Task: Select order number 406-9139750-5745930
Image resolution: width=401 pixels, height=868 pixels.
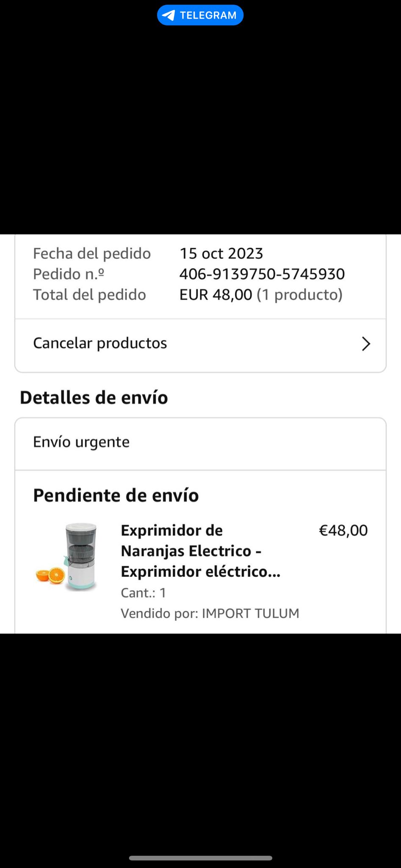Action: click(262, 274)
